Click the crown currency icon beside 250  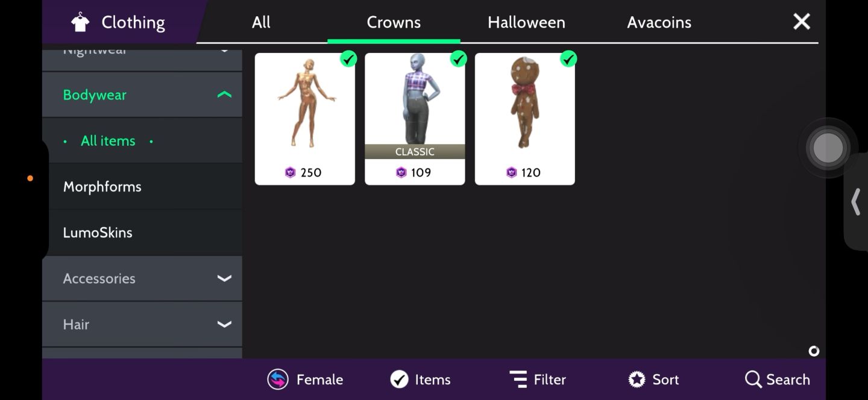coord(291,173)
